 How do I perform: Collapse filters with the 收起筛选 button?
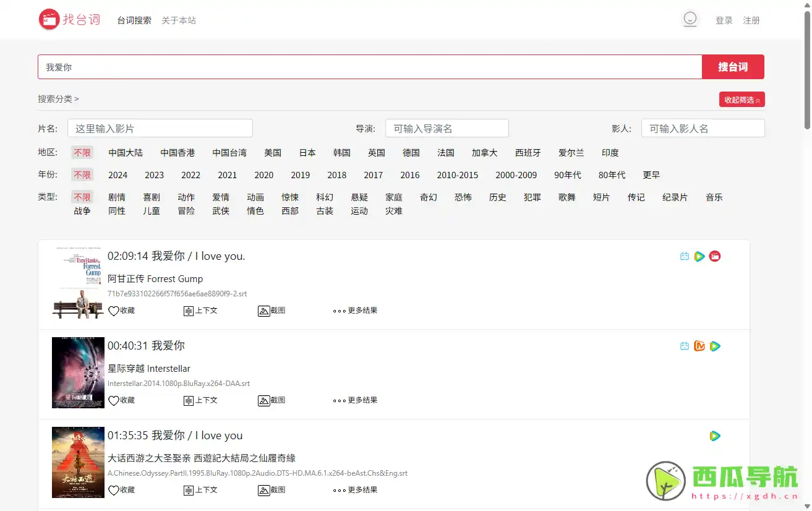pos(741,99)
